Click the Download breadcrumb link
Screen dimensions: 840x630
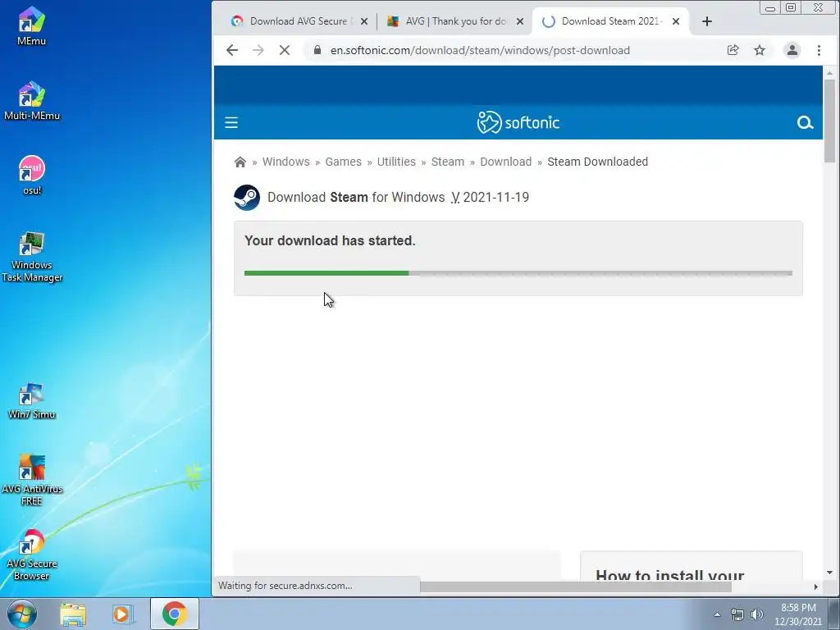[505, 162]
